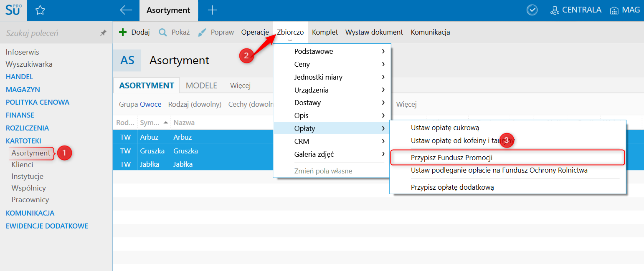
Task: Click the MAG warehouse icon
Action: click(x=614, y=10)
